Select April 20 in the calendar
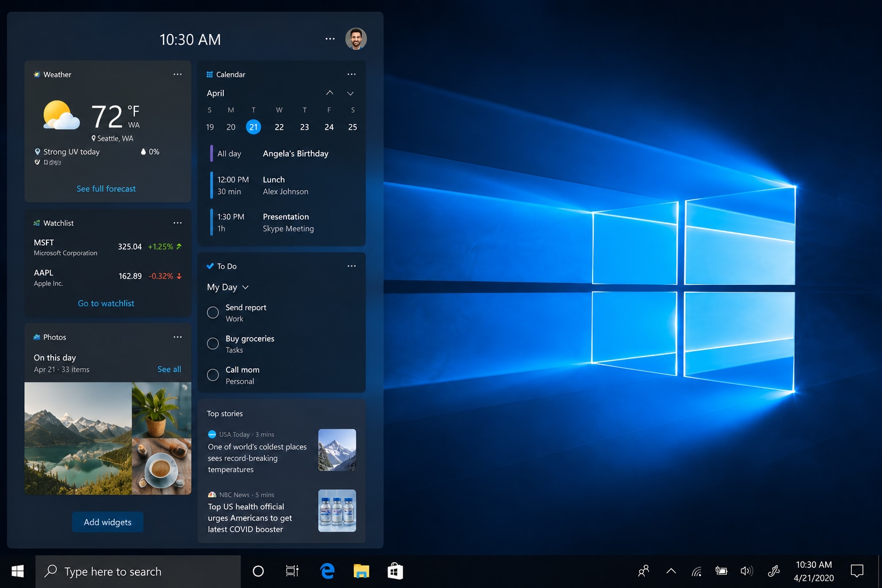Image resolution: width=882 pixels, height=588 pixels. [x=231, y=127]
